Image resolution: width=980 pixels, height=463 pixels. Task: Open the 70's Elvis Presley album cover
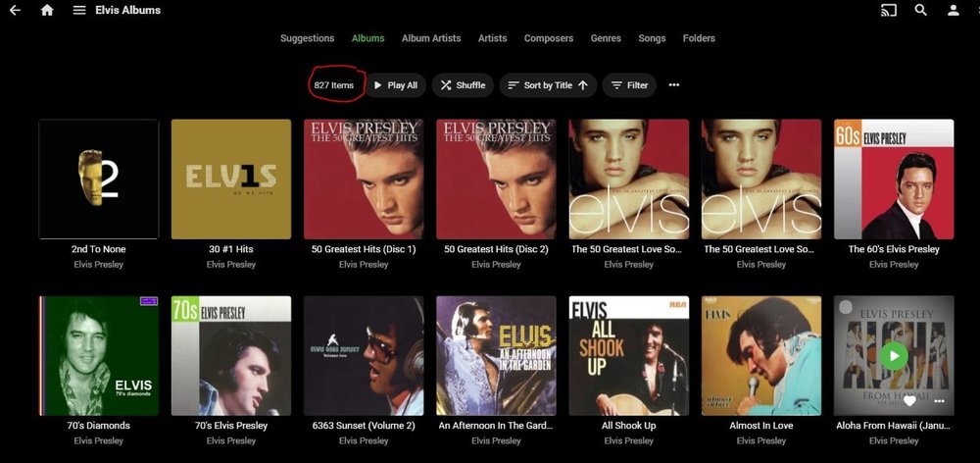pyautogui.click(x=231, y=355)
